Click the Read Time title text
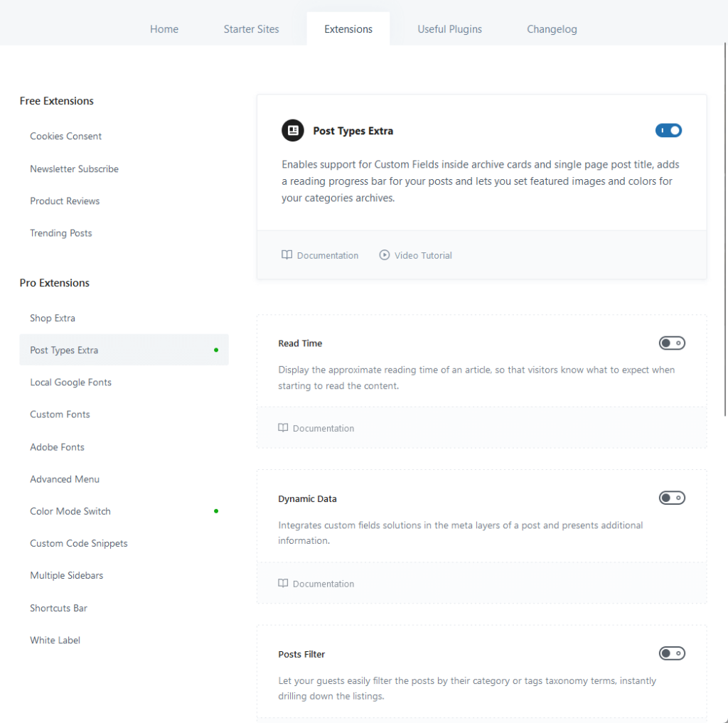 [300, 343]
